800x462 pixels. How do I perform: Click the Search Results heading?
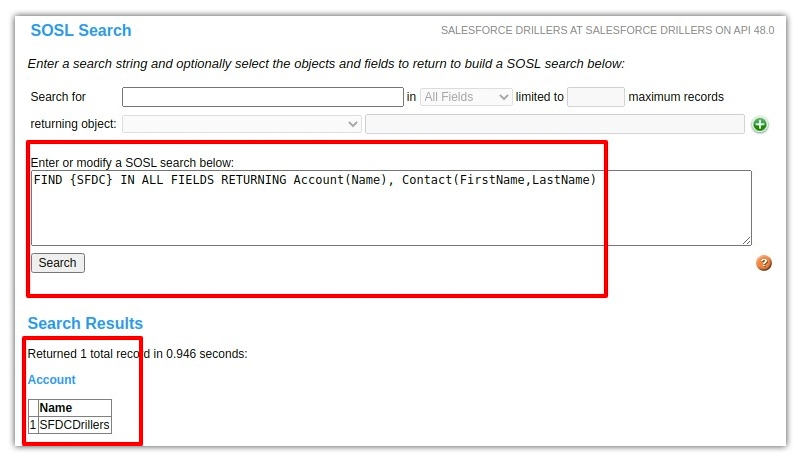85,323
